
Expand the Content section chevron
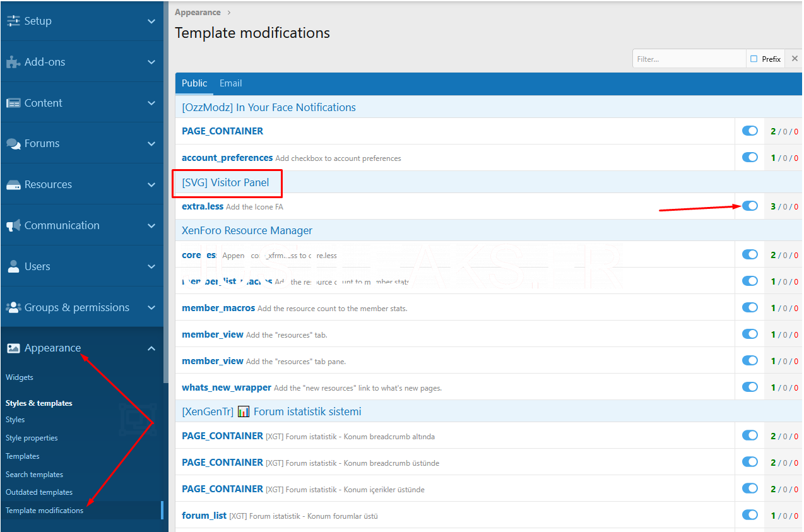pos(151,103)
